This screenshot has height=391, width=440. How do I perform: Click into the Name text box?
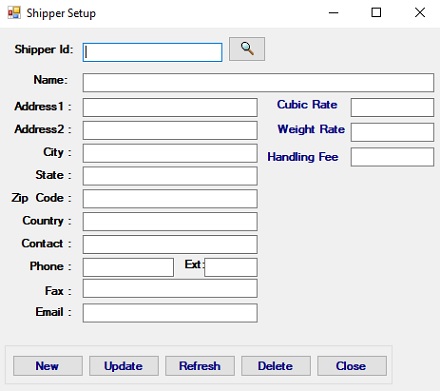[258, 83]
